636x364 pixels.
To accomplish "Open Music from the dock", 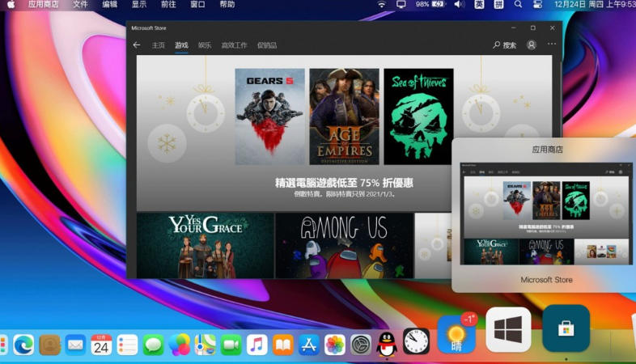I will coord(257,345).
